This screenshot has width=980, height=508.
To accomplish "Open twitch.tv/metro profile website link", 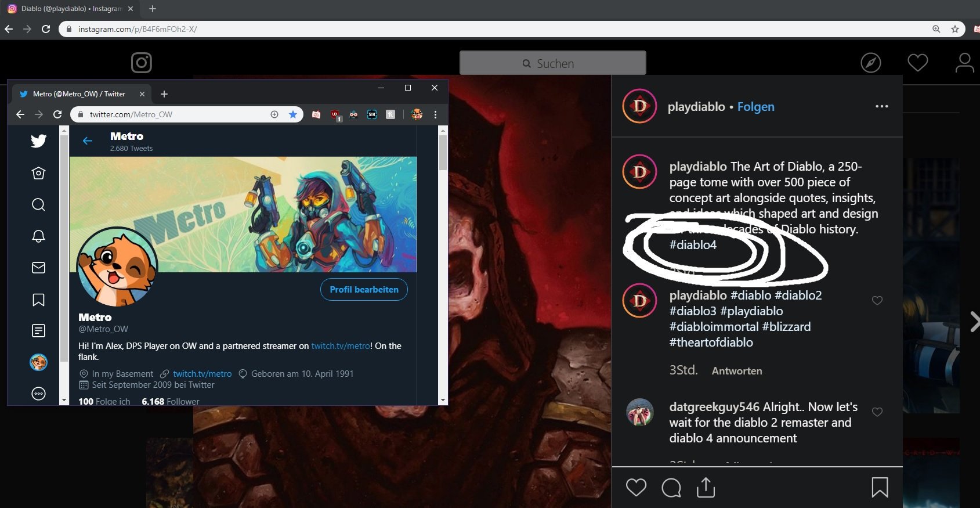I will (202, 374).
